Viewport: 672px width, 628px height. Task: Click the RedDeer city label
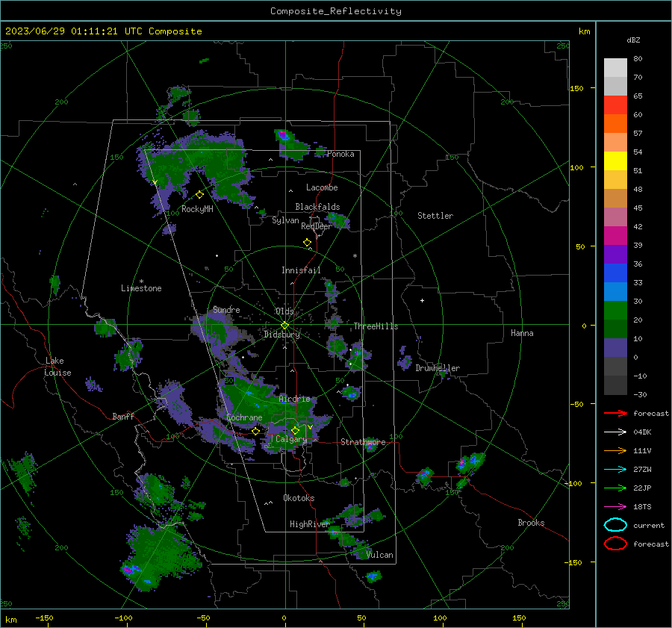click(x=317, y=226)
